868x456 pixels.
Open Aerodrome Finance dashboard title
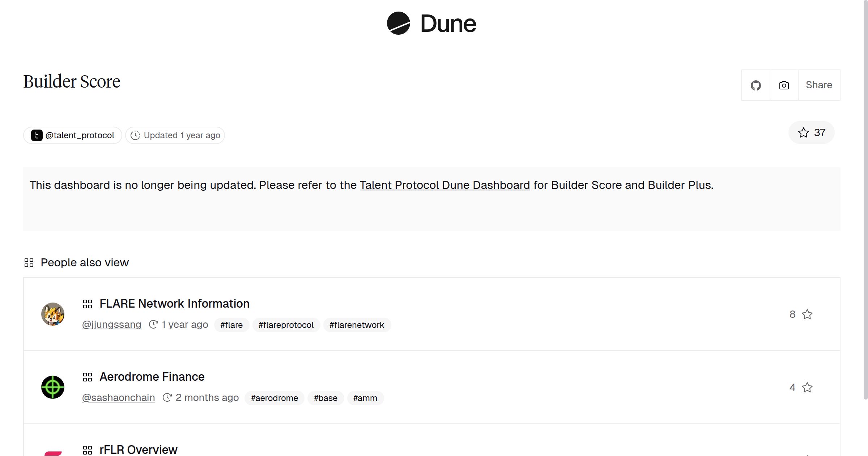click(x=152, y=376)
